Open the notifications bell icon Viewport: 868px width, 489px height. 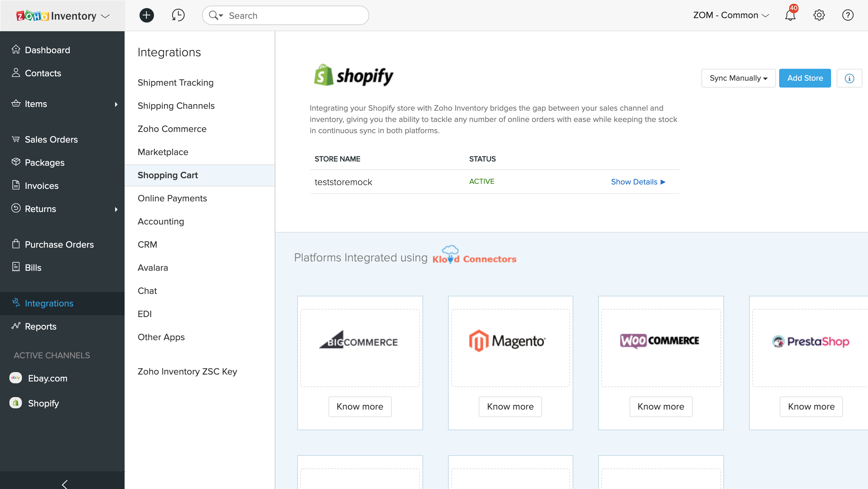[790, 15]
